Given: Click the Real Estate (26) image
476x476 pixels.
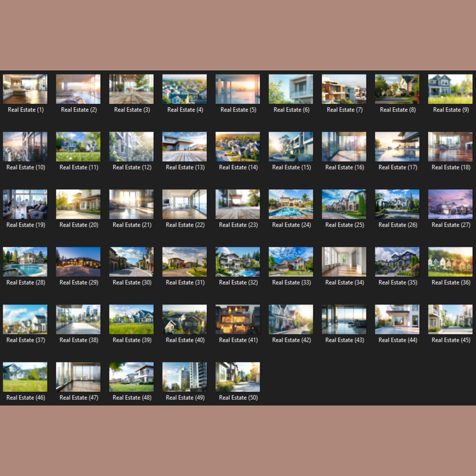Looking at the screenshot, I should click(397, 204).
